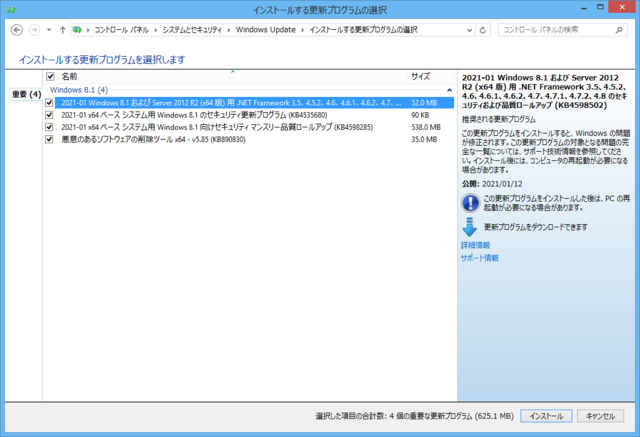
Task: Open the サポート情報 link
Action: (480, 258)
